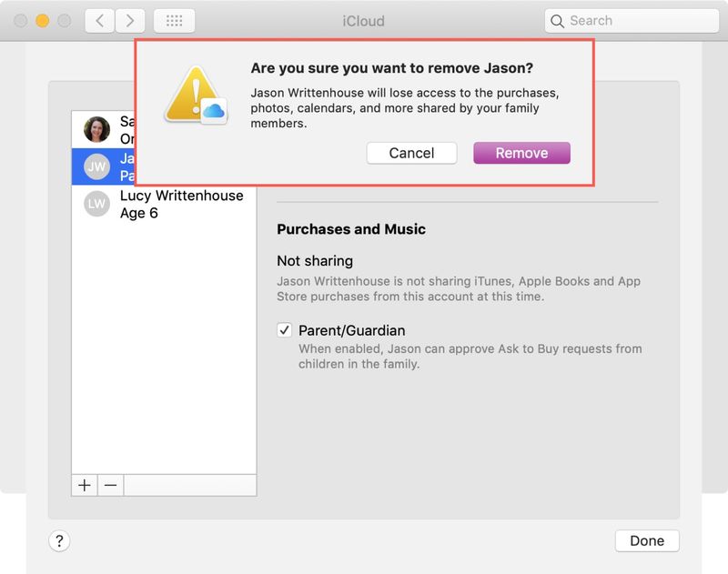The width and height of the screenshot is (728, 574).
Task: Remove selected member with minus button
Action: pos(110,486)
